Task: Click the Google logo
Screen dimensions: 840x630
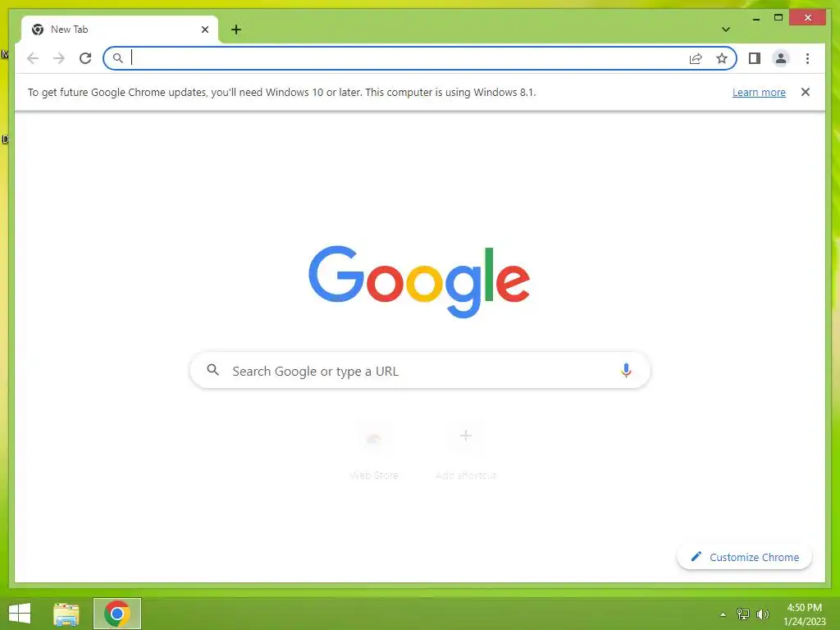Action: (419, 281)
